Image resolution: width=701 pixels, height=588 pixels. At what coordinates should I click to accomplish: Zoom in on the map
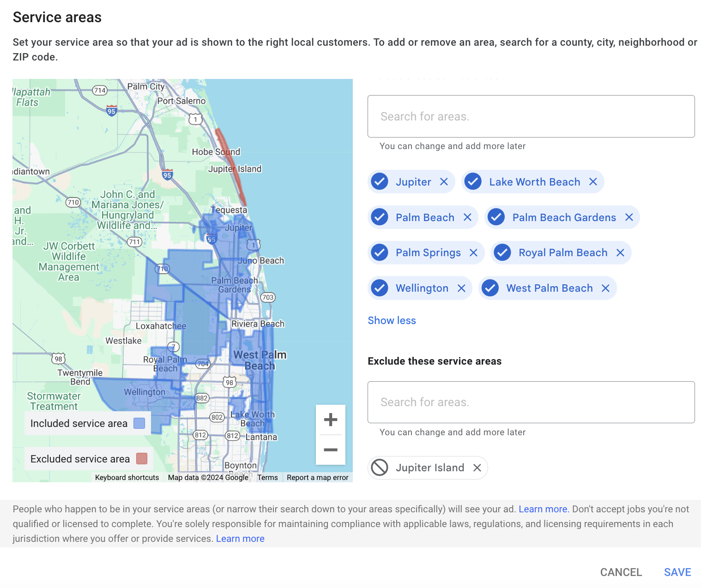point(331,420)
